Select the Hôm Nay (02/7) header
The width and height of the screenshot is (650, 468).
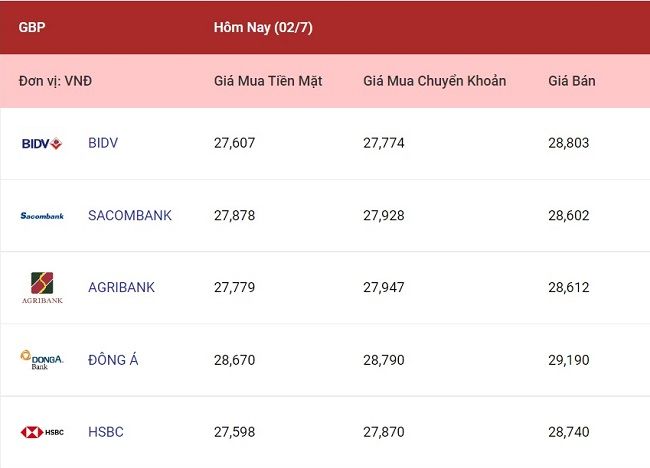[x=263, y=27]
